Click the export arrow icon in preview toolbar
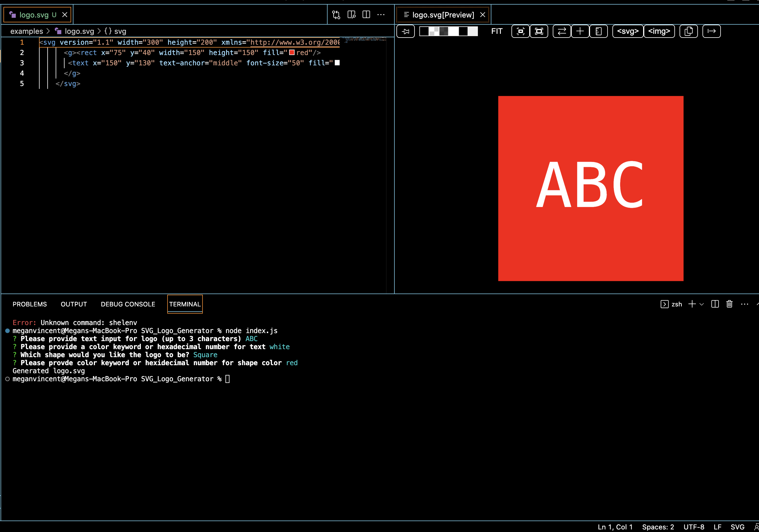759x532 pixels. tap(711, 32)
